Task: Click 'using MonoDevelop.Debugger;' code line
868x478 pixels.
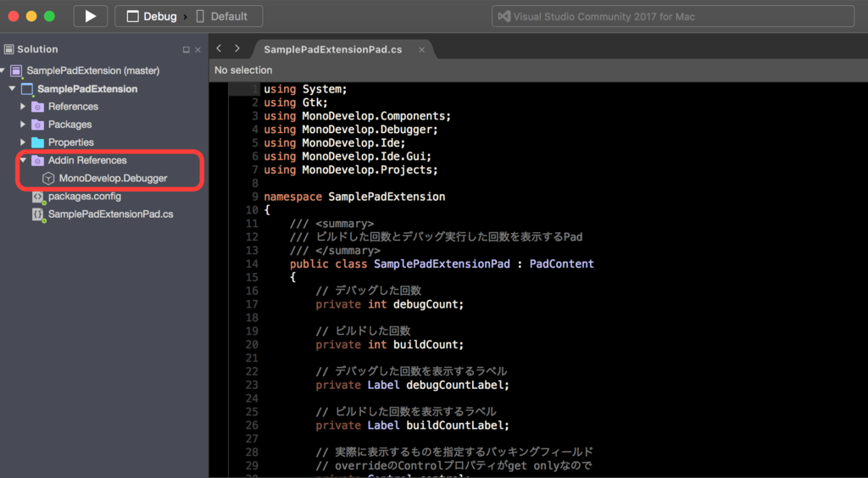Action: (351, 130)
